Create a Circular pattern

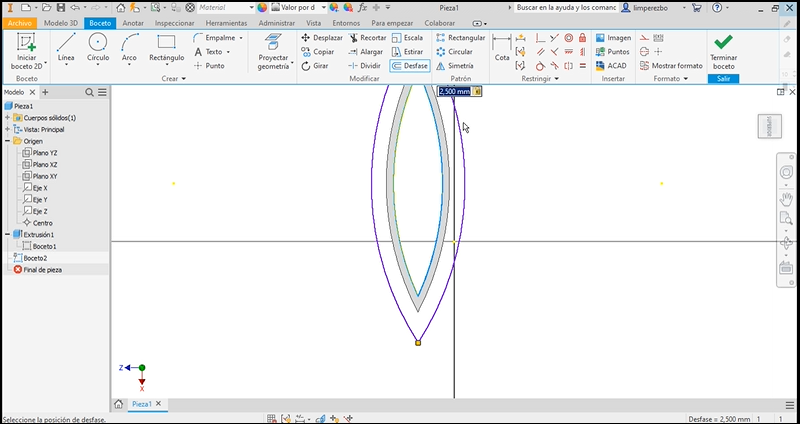455,52
